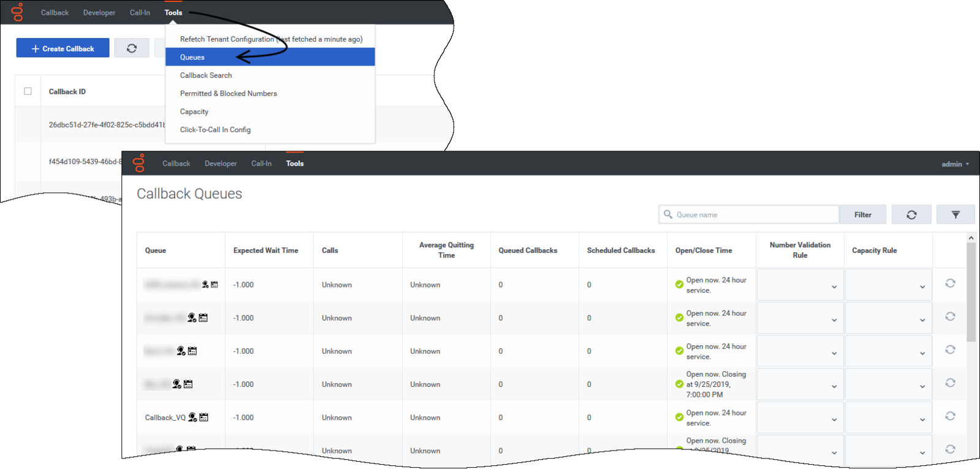Expand Capacity Rule dropdown for Callback_VQ

(888, 419)
